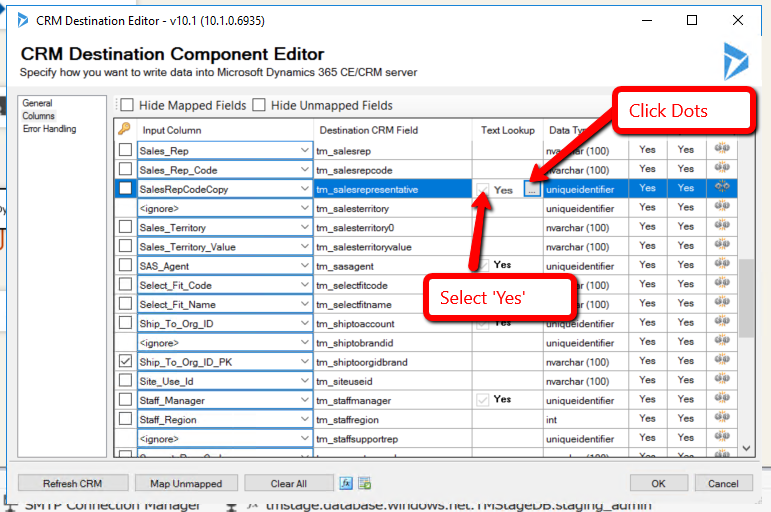
Task: Open field settings icon in the tm_salesrep row
Action: pyautogui.click(x=722, y=148)
